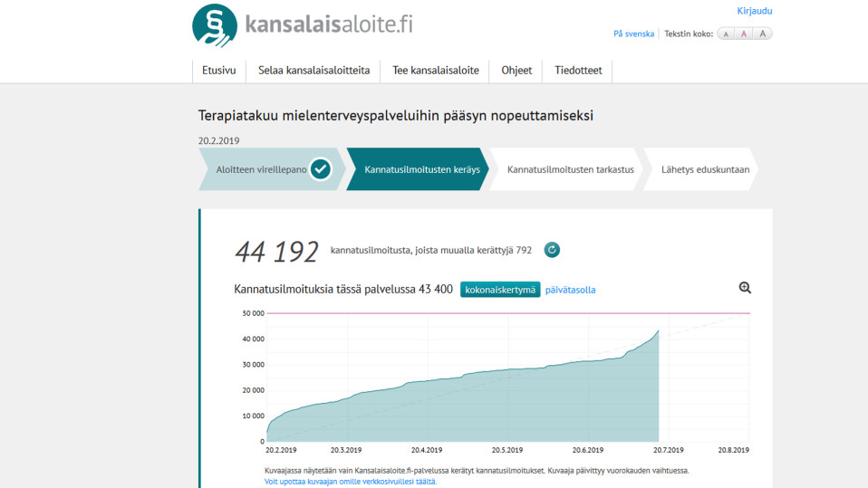Click the 50 000 y-axis label
Viewport: 868px width, 488px height.
(x=253, y=313)
